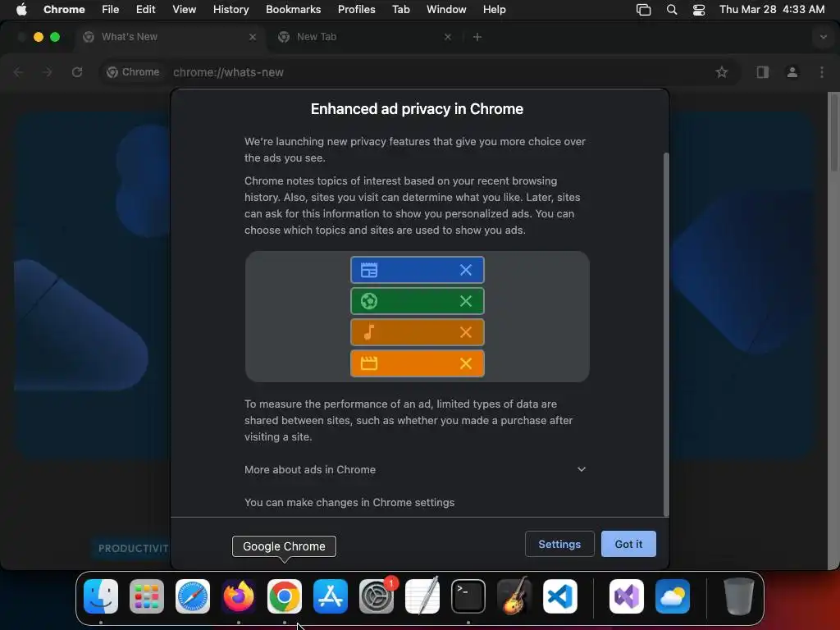
Task: Click the PRODUCTIVITY label on the page
Action: click(x=132, y=549)
